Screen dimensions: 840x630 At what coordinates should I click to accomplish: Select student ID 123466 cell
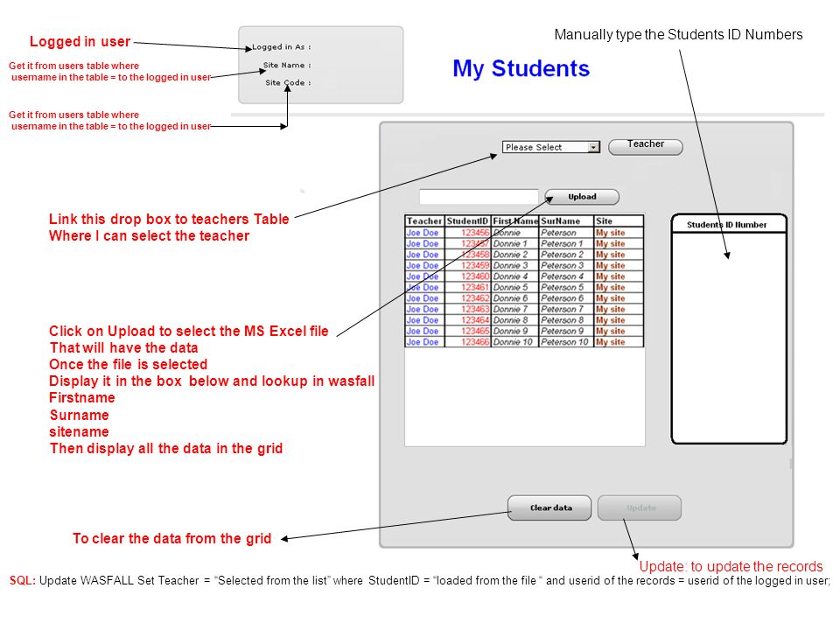click(467, 342)
